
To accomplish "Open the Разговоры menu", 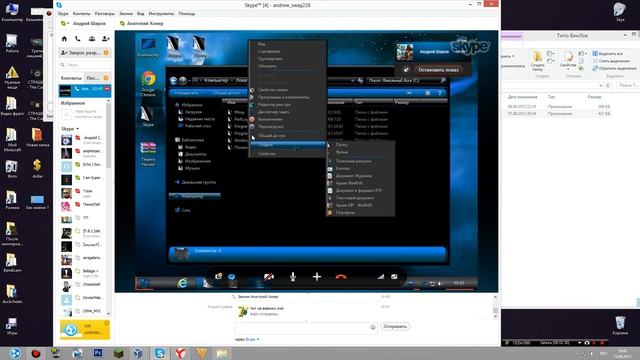I will click(x=104, y=13).
